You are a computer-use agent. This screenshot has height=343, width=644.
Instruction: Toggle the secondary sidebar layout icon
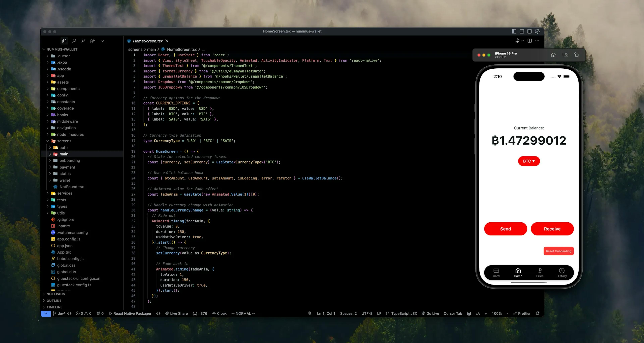(529, 31)
